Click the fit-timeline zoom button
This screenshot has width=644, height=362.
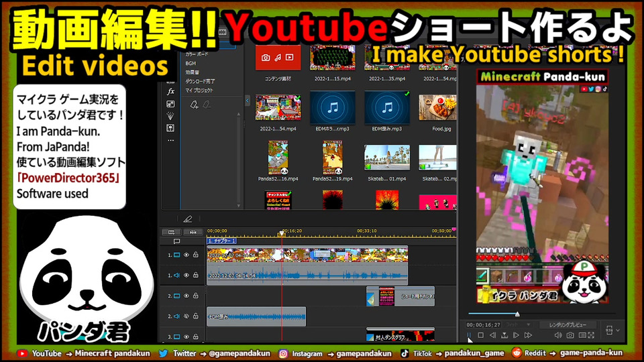coord(193,233)
